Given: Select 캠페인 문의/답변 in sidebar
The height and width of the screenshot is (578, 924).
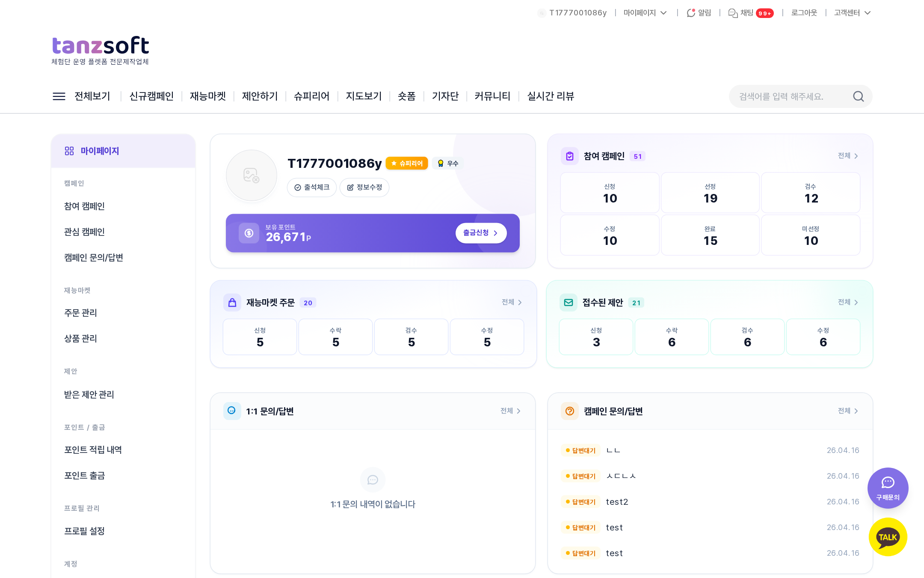Looking at the screenshot, I should [94, 258].
